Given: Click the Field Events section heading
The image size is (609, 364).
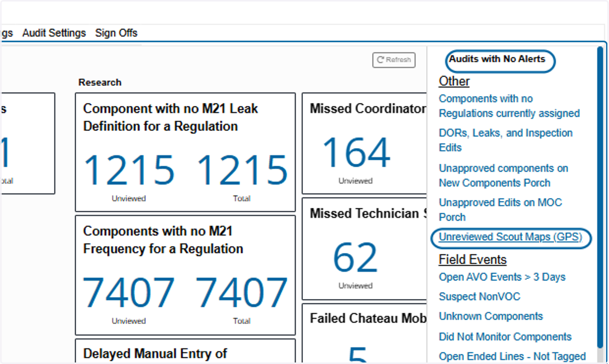Looking at the screenshot, I should point(472,260).
